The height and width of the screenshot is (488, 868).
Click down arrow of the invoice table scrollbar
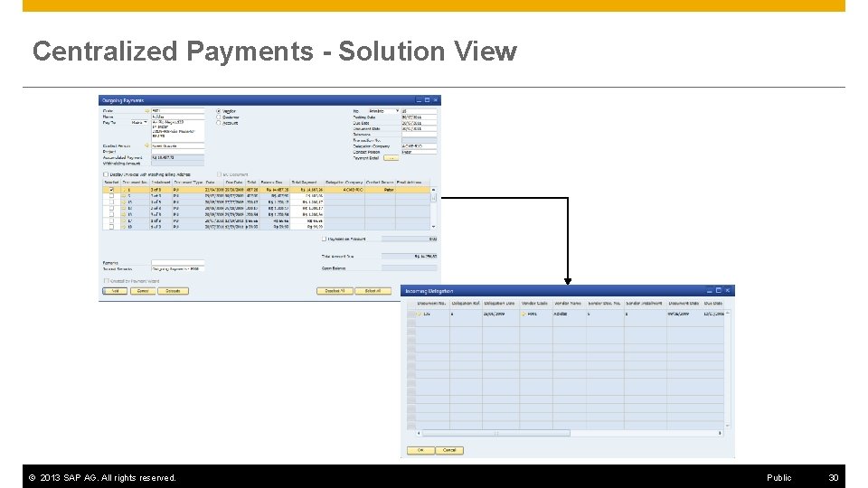[x=433, y=226]
